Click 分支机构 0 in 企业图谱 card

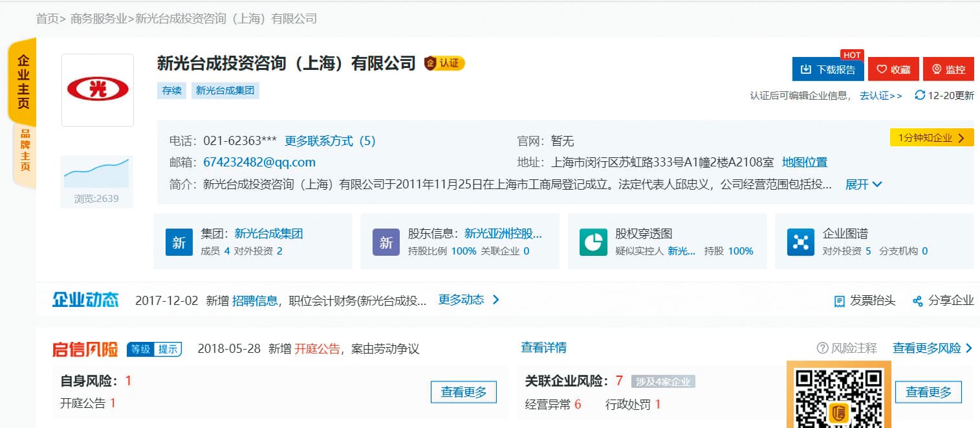904,251
